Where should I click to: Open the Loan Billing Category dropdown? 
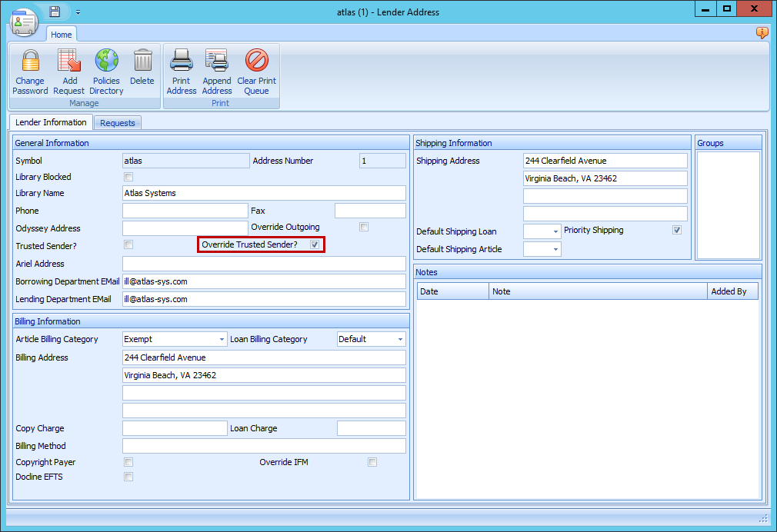point(400,339)
